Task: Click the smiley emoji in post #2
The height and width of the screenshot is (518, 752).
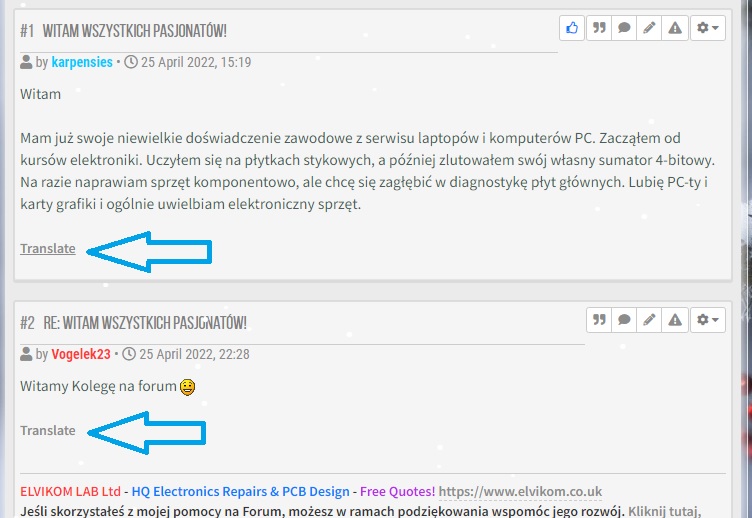Action: pyautogui.click(x=188, y=387)
